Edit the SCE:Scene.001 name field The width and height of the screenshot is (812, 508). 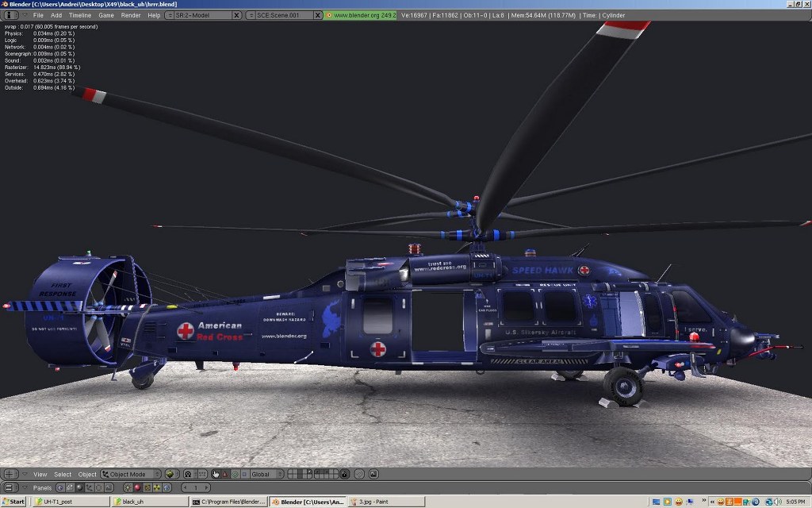(x=285, y=15)
